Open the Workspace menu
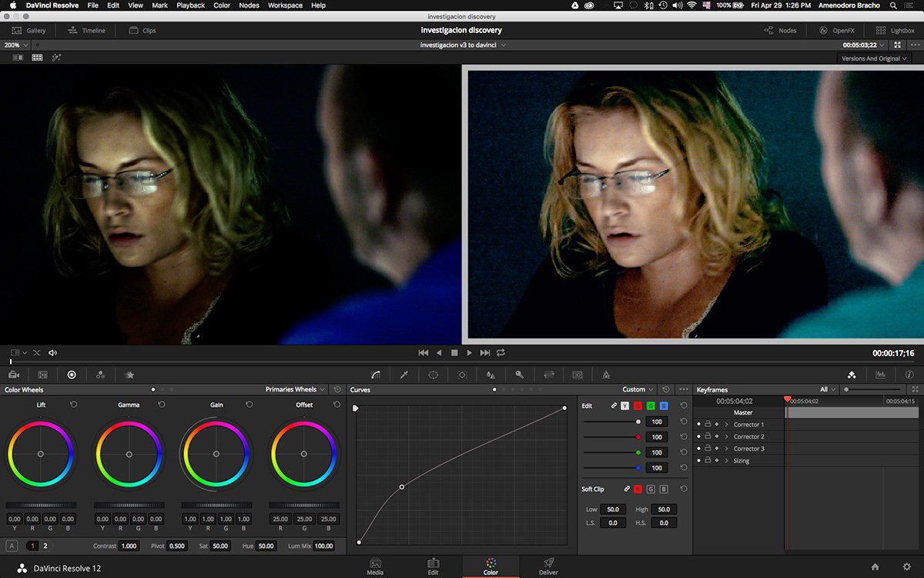This screenshot has height=578, width=924. (285, 5)
